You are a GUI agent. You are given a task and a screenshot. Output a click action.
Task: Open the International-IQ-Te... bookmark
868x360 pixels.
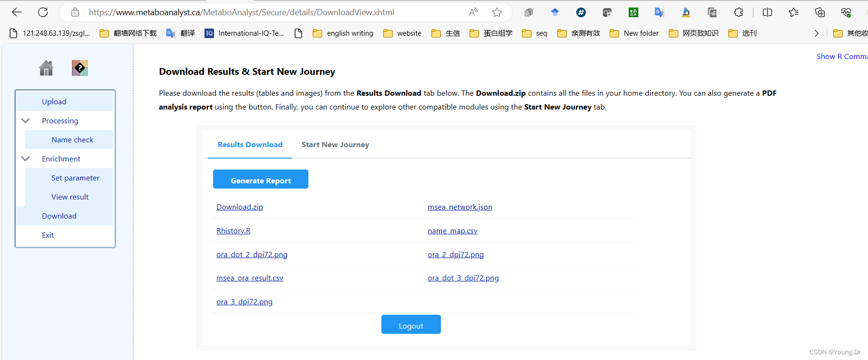pyautogui.click(x=244, y=33)
